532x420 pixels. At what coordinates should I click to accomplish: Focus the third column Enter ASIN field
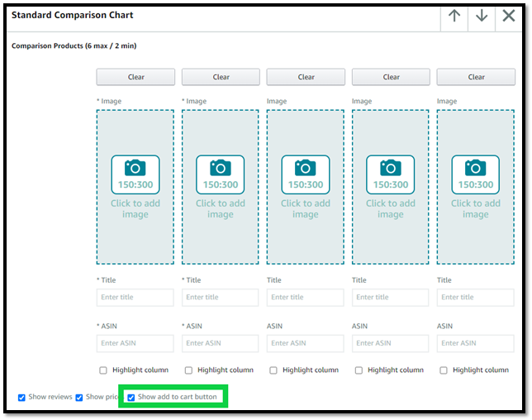[306, 343]
